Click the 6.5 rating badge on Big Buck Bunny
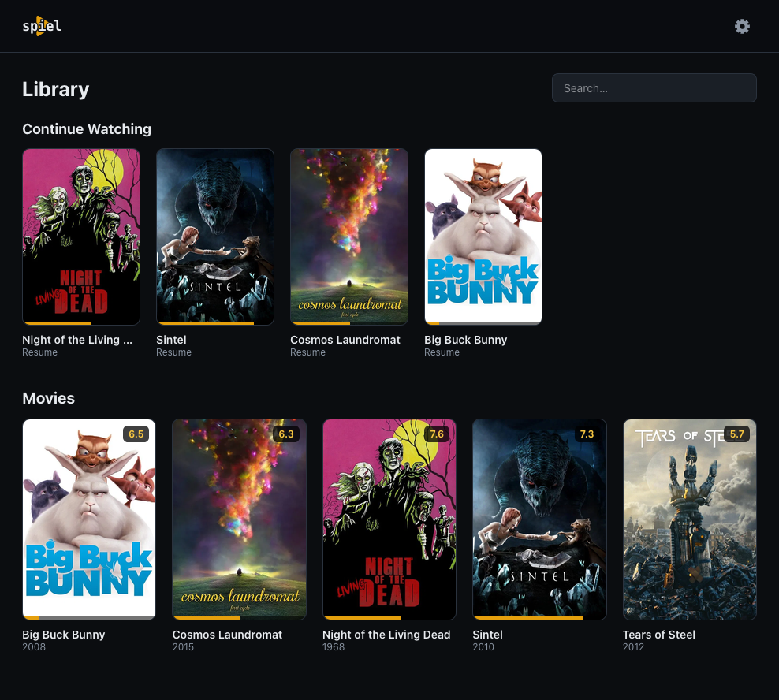This screenshot has height=700, width=779. [136, 434]
